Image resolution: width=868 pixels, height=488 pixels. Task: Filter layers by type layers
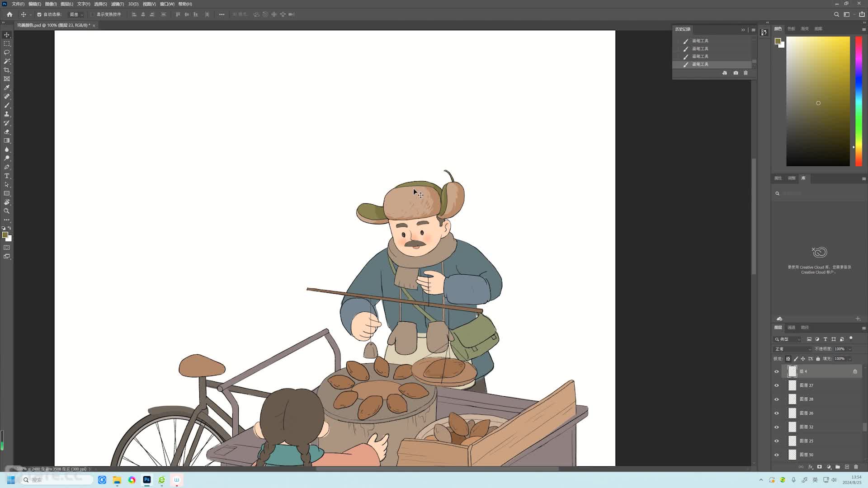(x=825, y=339)
